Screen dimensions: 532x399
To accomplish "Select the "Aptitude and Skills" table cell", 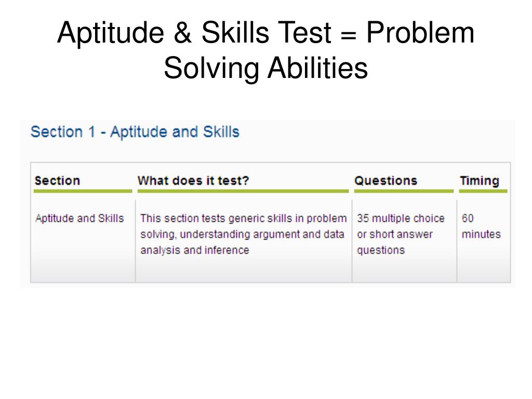I will pyautogui.click(x=79, y=218).
